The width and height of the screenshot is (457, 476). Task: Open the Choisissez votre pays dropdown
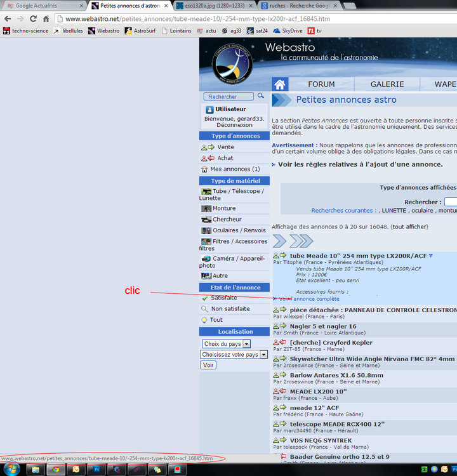coord(234,354)
